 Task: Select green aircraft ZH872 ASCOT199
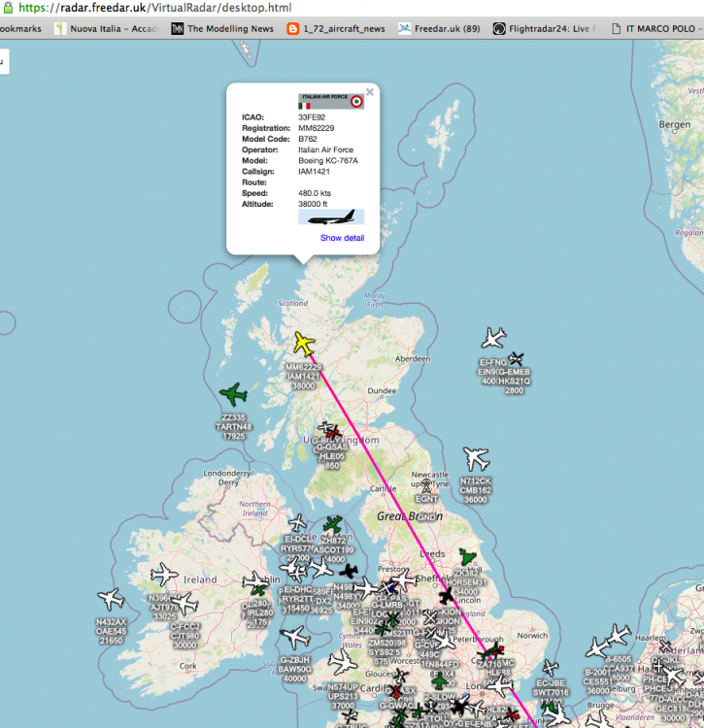point(333,525)
